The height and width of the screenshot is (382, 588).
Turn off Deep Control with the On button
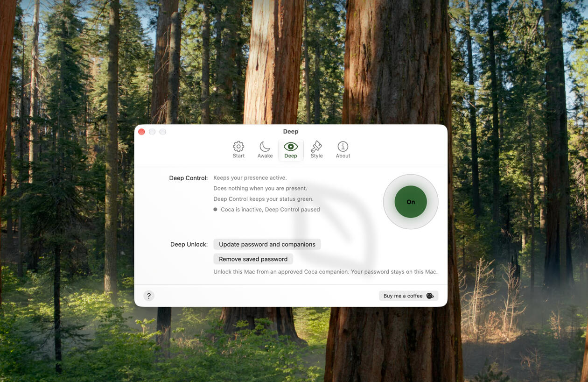click(411, 202)
